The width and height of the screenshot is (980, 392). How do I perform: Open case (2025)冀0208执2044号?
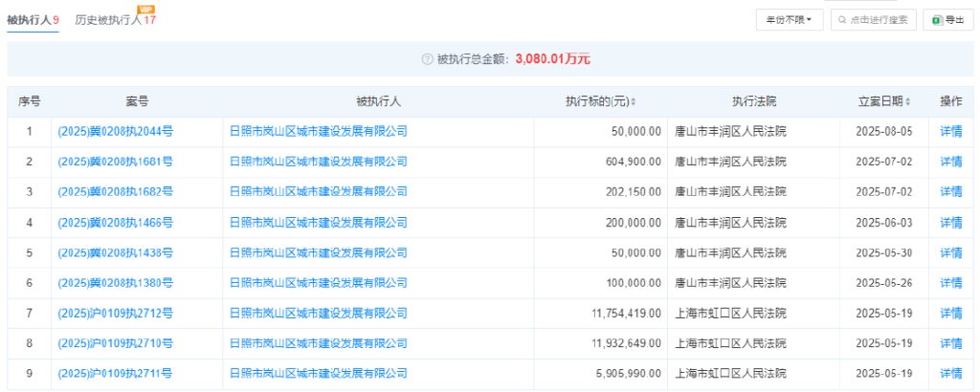(x=115, y=132)
